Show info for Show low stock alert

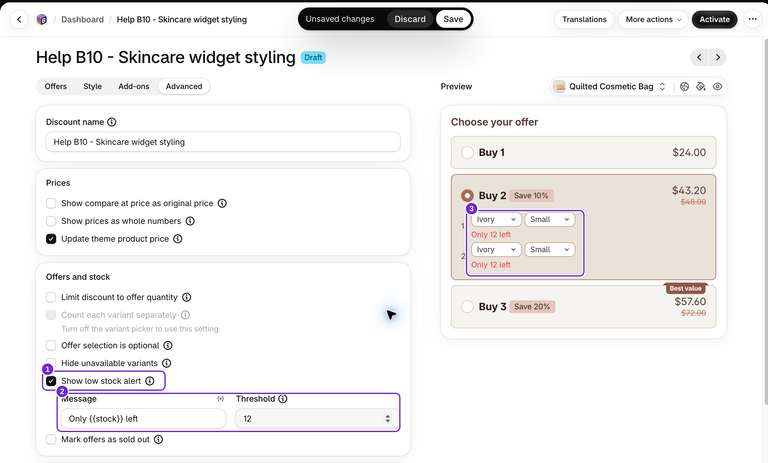pyautogui.click(x=150, y=381)
